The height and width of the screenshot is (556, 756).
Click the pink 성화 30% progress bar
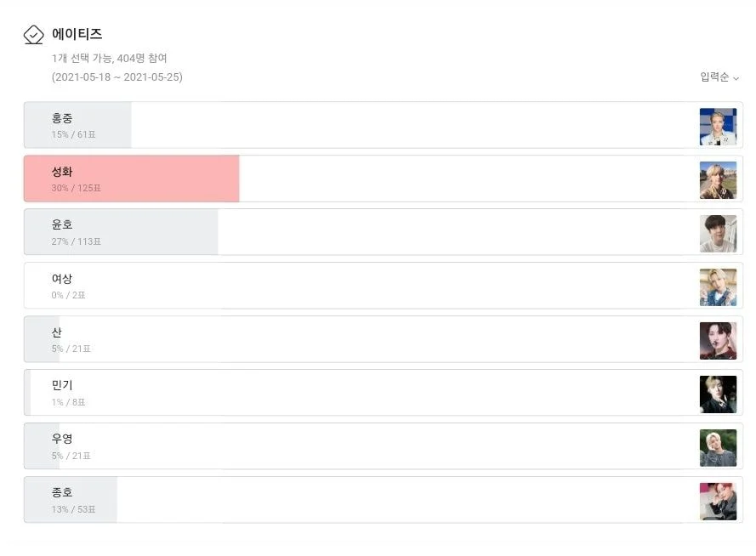[x=132, y=179]
